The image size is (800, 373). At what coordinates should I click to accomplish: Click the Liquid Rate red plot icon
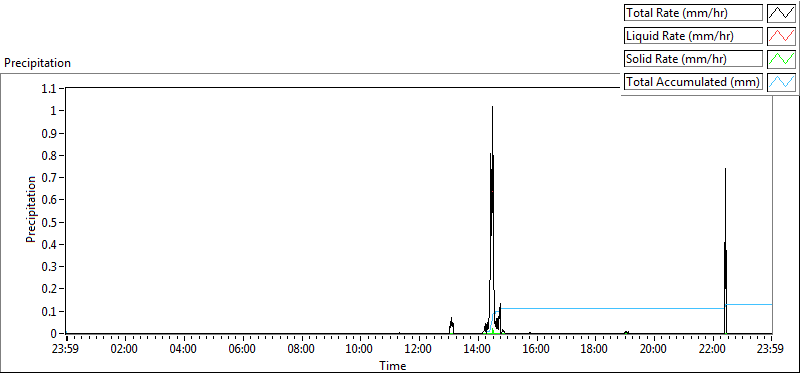click(781, 36)
